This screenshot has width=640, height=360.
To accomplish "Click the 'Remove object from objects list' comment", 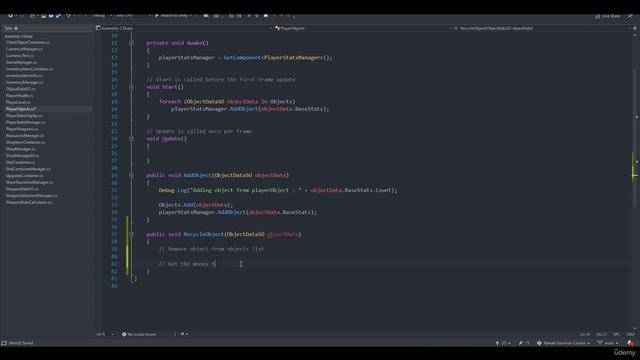I will tap(211, 249).
